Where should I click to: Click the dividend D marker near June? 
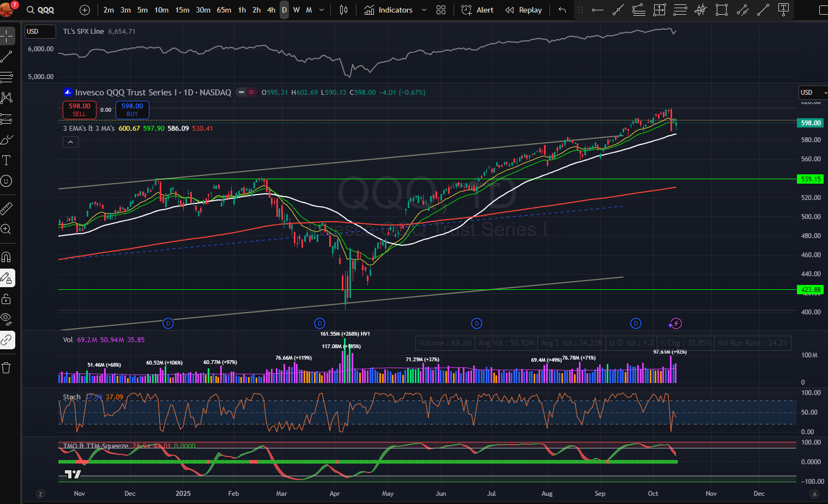[476, 324]
